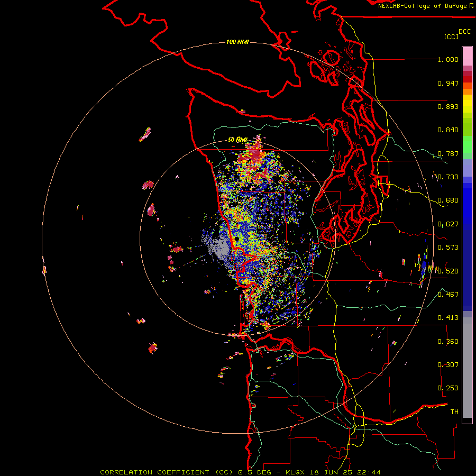Click the 0.467 scale value
This screenshot has width=476, height=476.
[x=448, y=294]
